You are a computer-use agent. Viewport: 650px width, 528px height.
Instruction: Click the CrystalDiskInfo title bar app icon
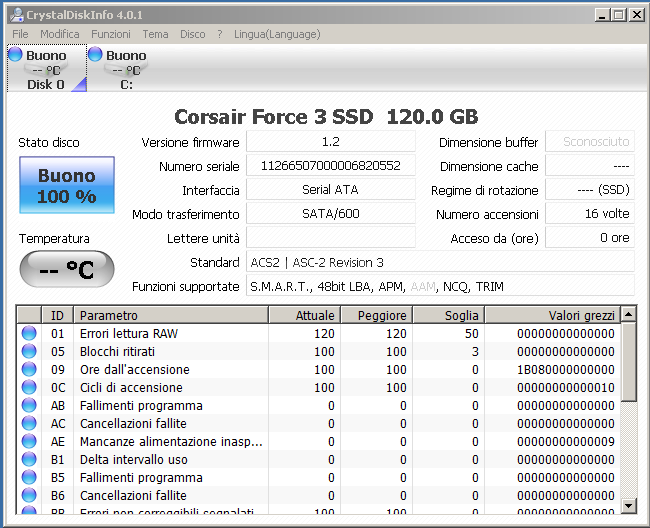(x=17, y=15)
